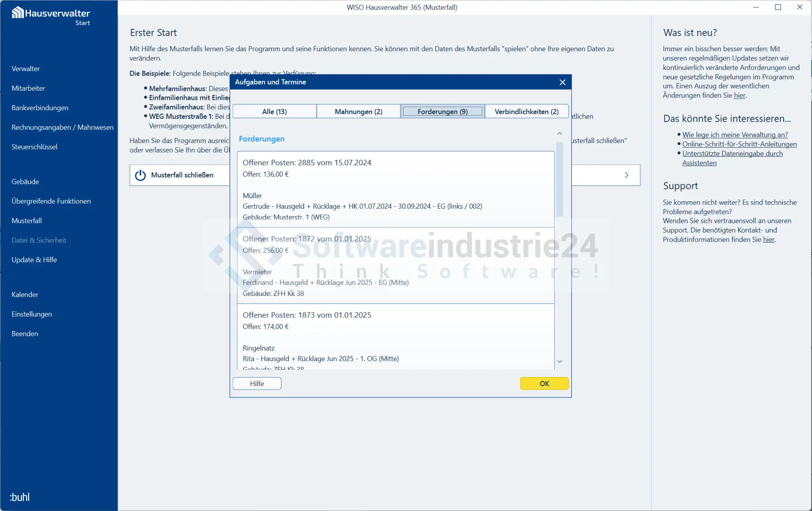Show the Forderungen (9) tab

coord(442,111)
